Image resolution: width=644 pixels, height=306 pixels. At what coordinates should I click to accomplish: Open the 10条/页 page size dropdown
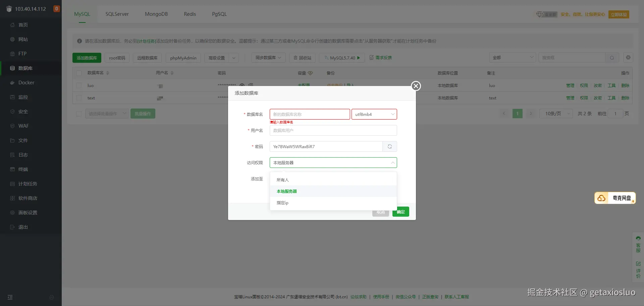click(x=556, y=114)
